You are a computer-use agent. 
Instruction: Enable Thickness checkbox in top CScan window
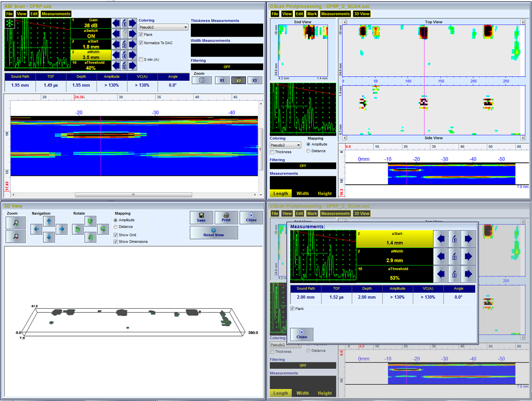tap(272, 152)
